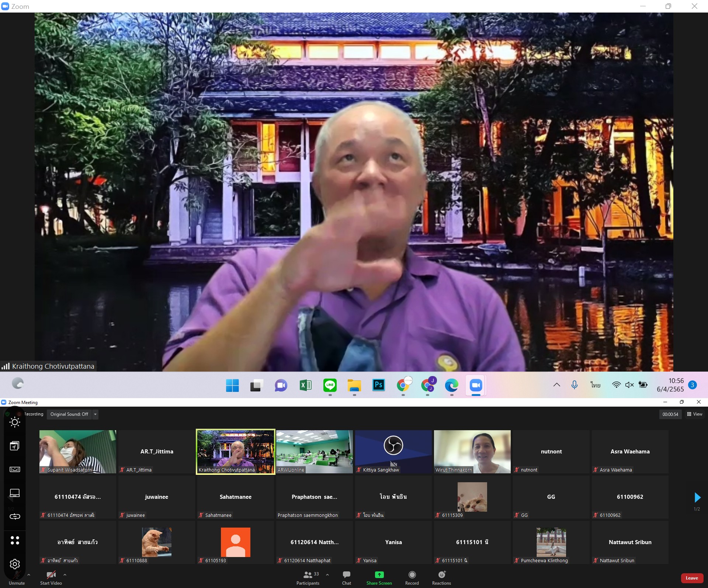Click the red Leave button
Screen dimensions: 708x588
(x=691, y=578)
